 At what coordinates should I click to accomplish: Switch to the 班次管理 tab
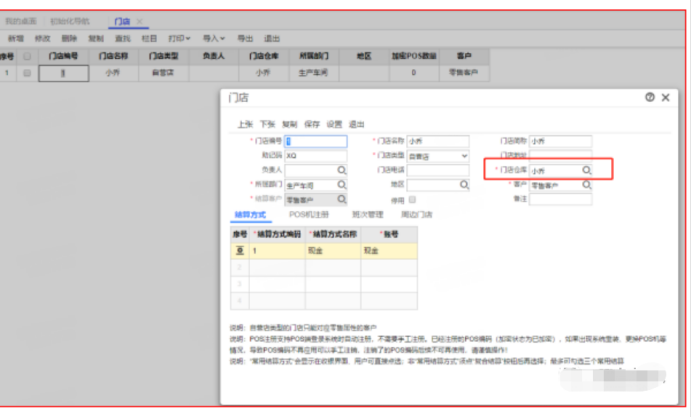click(368, 214)
